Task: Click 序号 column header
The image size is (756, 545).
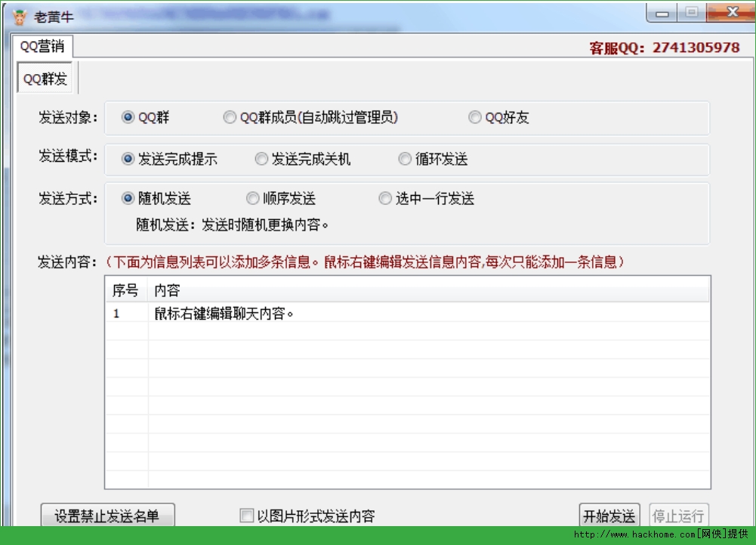Action: point(126,290)
